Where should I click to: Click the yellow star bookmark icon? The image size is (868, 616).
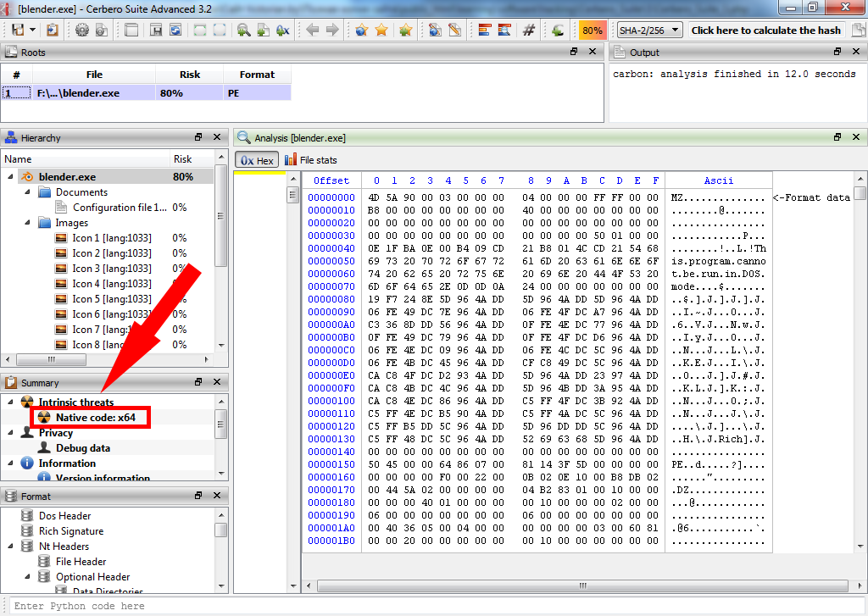click(x=381, y=31)
